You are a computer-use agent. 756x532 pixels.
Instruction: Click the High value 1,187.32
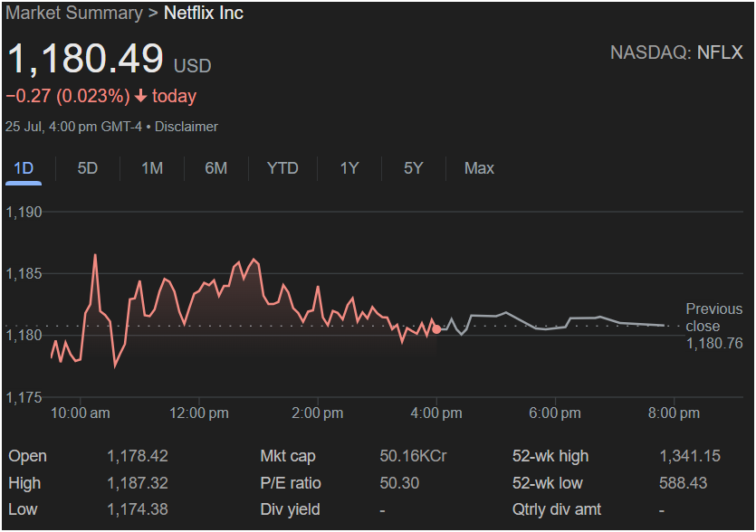pos(138,483)
